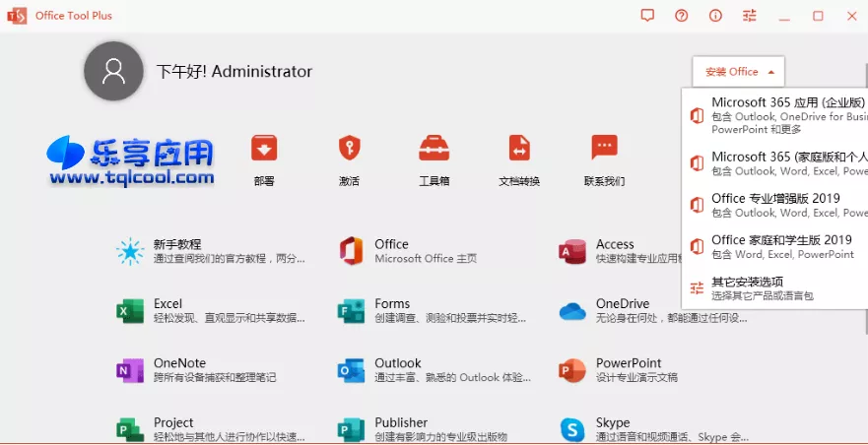
Task: Open the settings sliders icon in title bar
Action: tap(750, 16)
